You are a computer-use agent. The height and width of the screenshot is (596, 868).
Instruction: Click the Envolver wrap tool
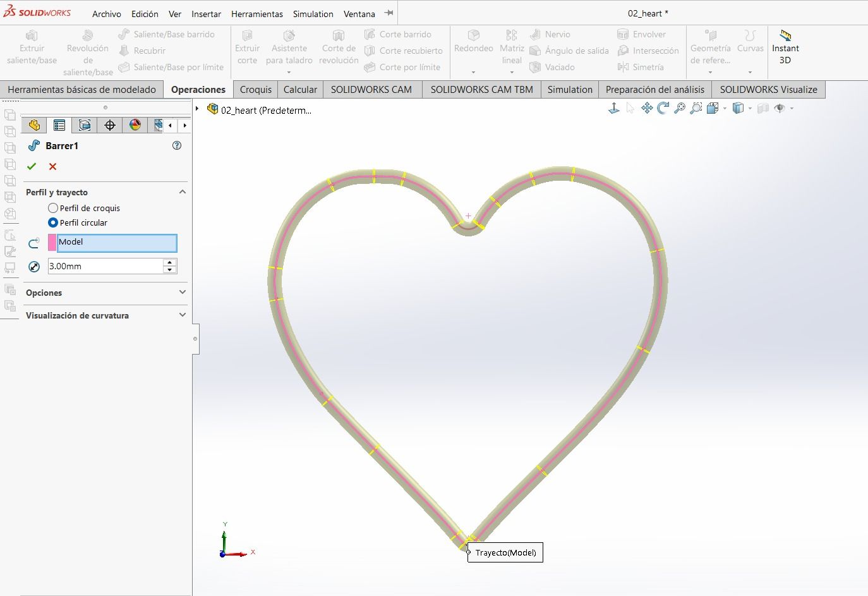click(x=642, y=34)
